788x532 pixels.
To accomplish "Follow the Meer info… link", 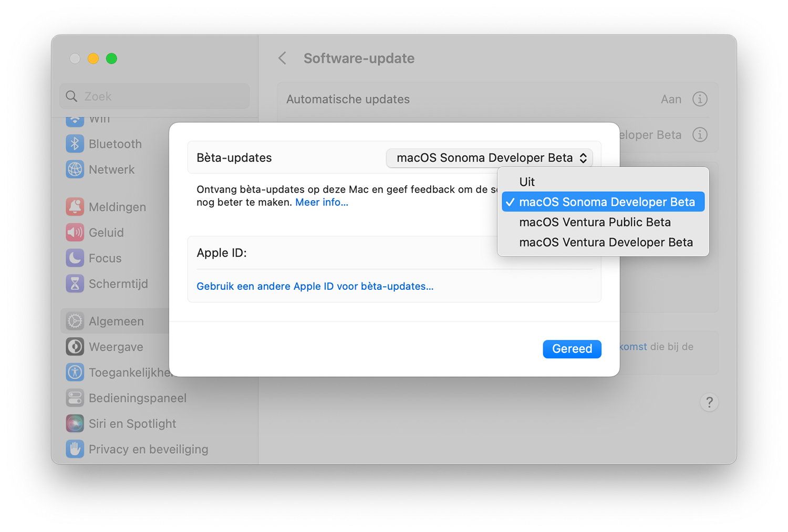I will click(x=322, y=202).
